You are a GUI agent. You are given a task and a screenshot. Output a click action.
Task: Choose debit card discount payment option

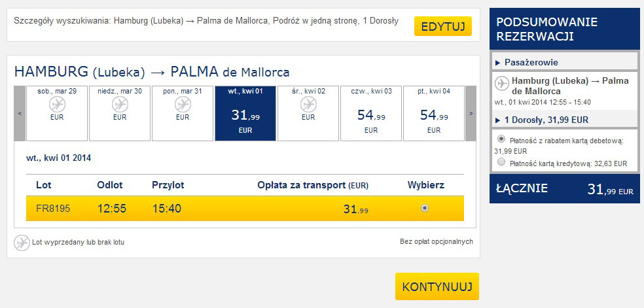point(501,138)
